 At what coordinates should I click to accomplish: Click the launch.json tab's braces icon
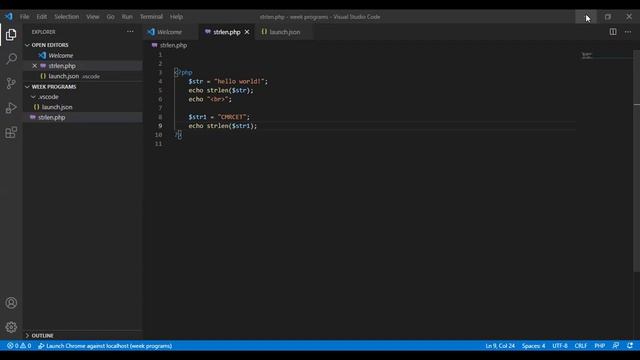[x=264, y=32]
